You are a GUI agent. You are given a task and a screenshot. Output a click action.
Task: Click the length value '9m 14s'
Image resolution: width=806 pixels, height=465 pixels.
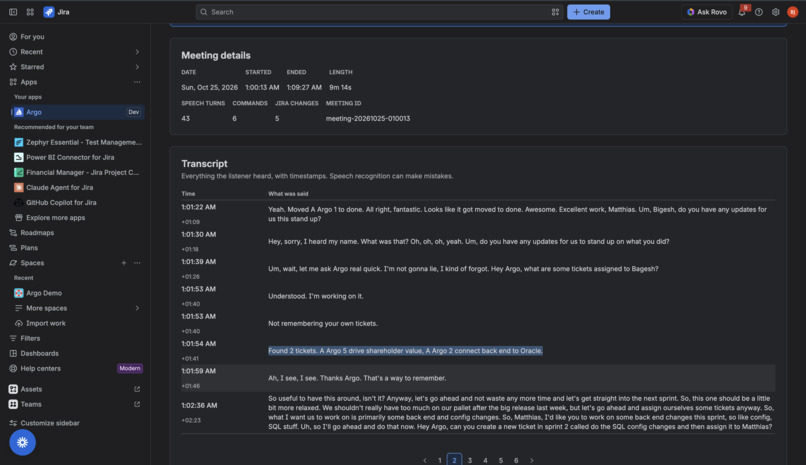point(340,87)
